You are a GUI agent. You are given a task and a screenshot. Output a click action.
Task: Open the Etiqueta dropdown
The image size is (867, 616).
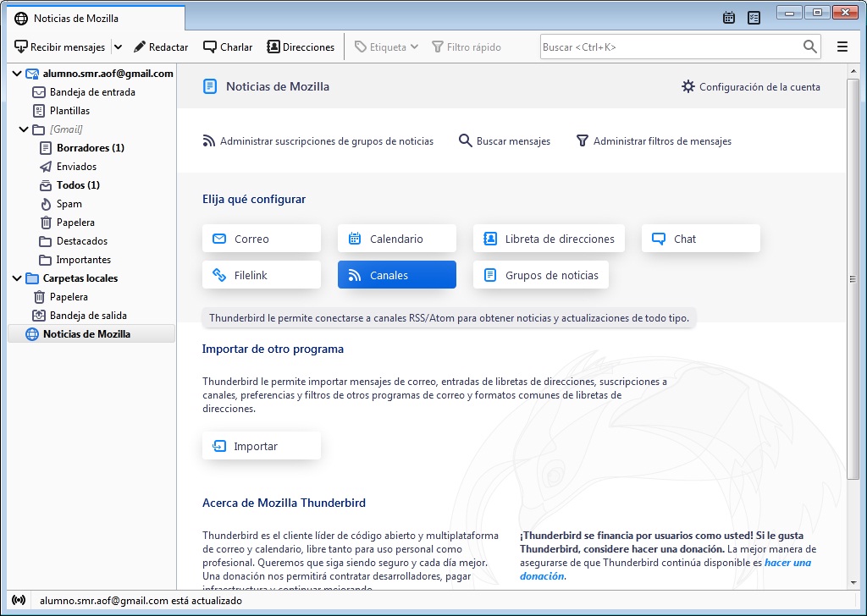pos(386,47)
